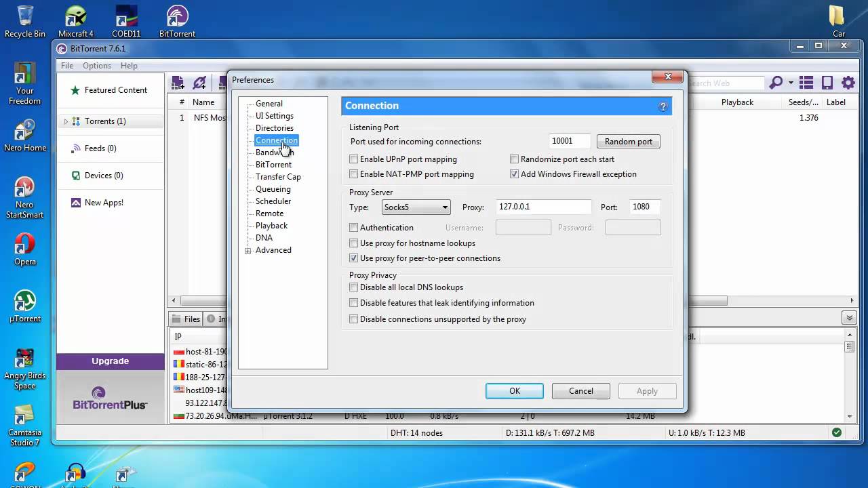Viewport: 868px width, 488px height.
Task: Select BitTorrent in preferences tree
Action: click(273, 165)
